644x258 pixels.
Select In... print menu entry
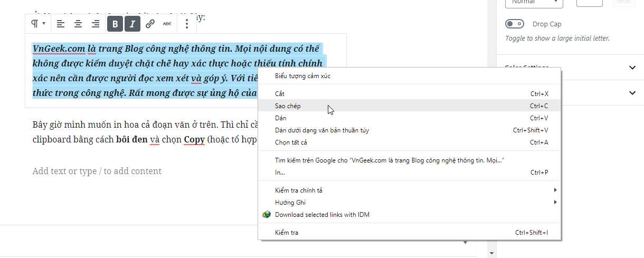[410, 173]
